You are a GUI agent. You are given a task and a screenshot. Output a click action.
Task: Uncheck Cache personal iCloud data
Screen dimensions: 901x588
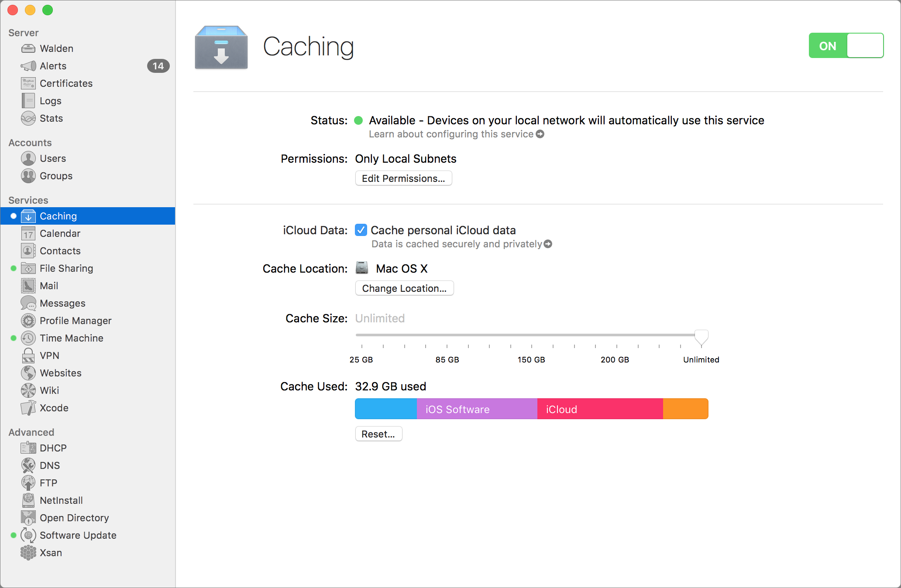[x=361, y=230]
